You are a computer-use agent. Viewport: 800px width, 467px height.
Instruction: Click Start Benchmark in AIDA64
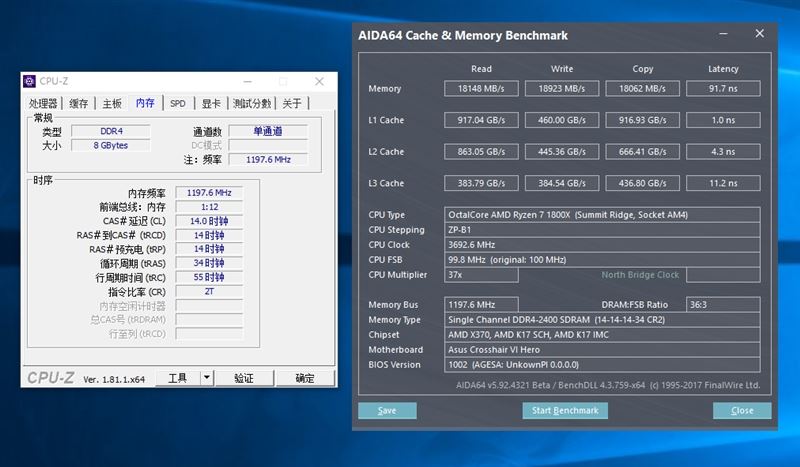pos(565,410)
